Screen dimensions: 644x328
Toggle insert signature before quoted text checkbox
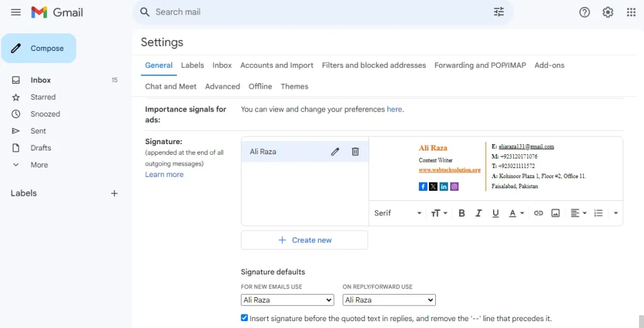(245, 318)
